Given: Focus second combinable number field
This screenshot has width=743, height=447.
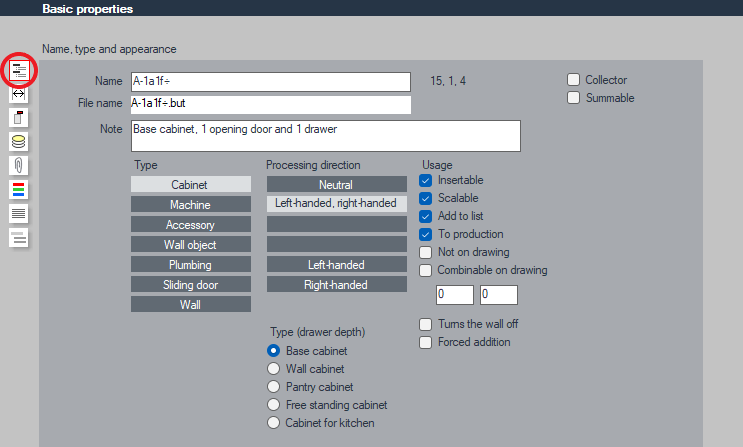Looking at the screenshot, I should (x=498, y=295).
